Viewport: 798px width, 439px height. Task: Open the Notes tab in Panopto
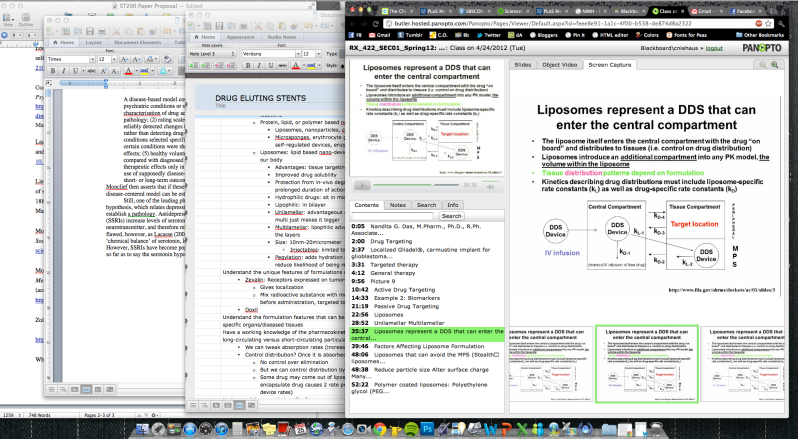tap(397, 205)
